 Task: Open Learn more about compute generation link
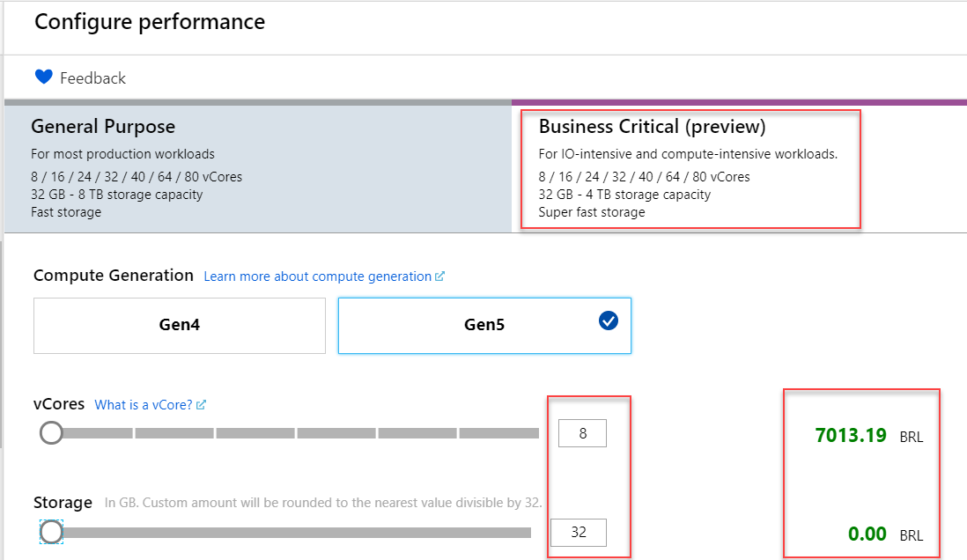[x=317, y=276]
